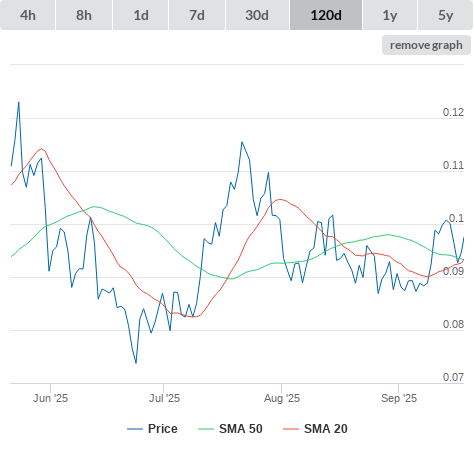Select the 4h time range tab
The image size is (474, 455).
[x=28, y=15]
